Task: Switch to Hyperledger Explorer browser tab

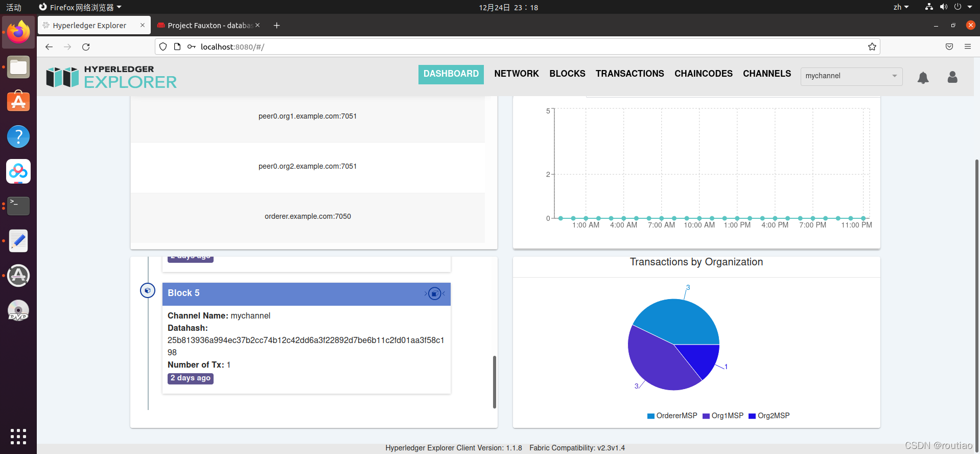Action: 94,25
